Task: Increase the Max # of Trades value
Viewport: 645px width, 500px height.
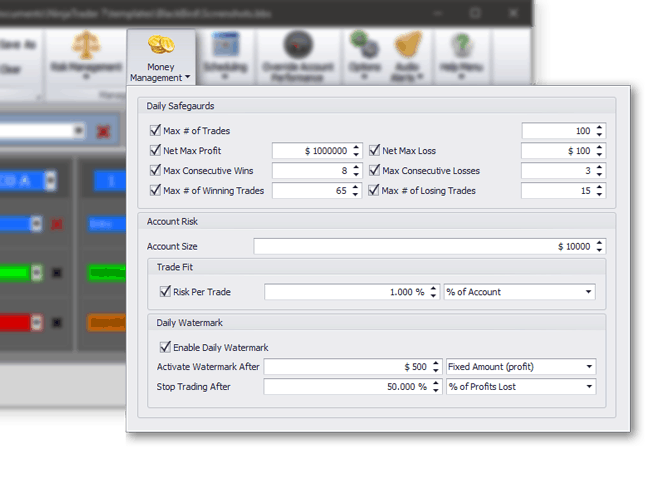Action: (x=599, y=127)
